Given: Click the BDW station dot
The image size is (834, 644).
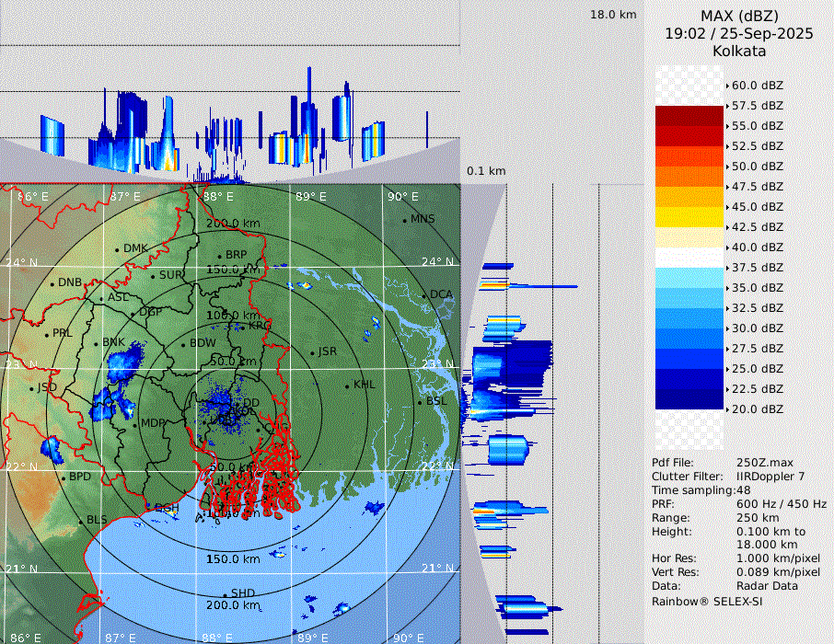Looking at the screenshot, I should (183, 345).
